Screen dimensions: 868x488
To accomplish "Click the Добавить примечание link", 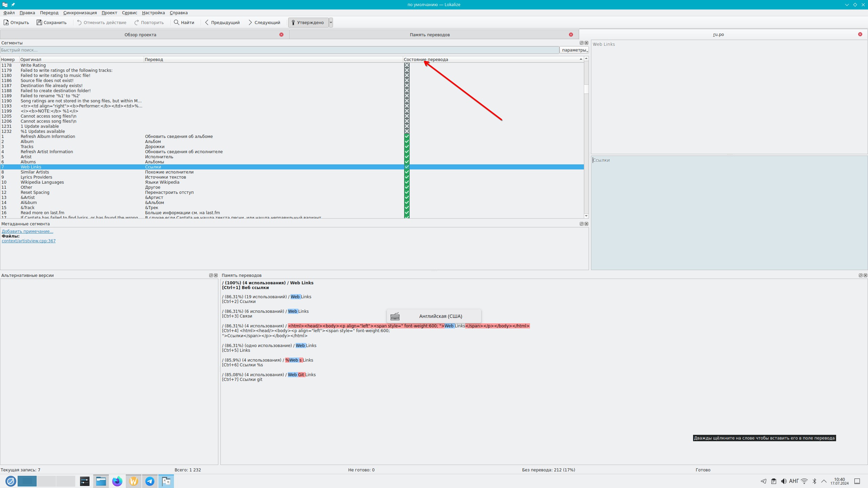I will tap(27, 231).
